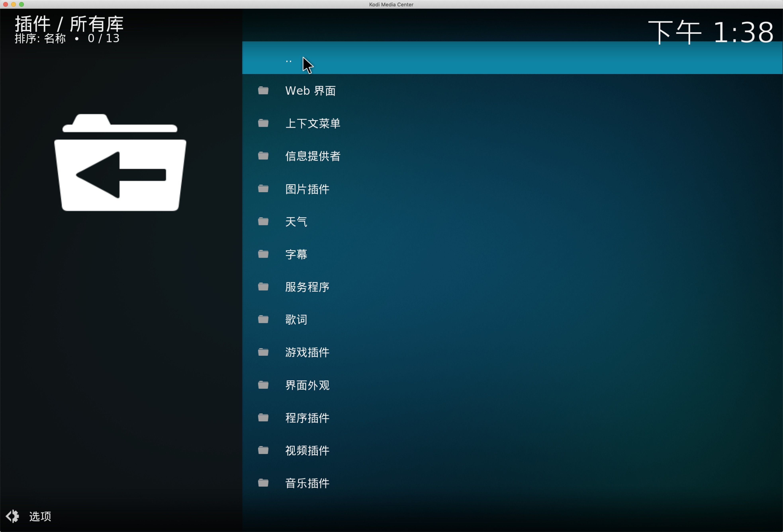Click the 上下文菜单 label text
Image resolution: width=783 pixels, height=532 pixels.
313,123
